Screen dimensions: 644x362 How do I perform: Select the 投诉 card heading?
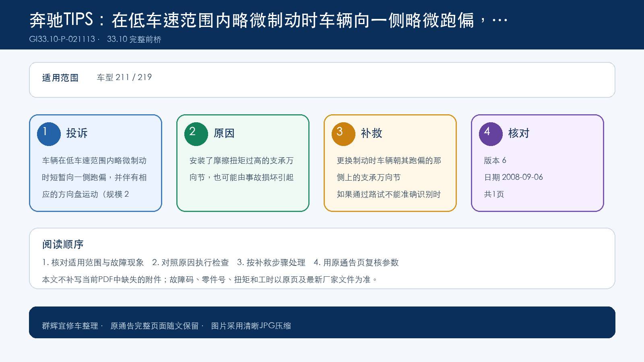pyautogui.click(x=77, y=133)
